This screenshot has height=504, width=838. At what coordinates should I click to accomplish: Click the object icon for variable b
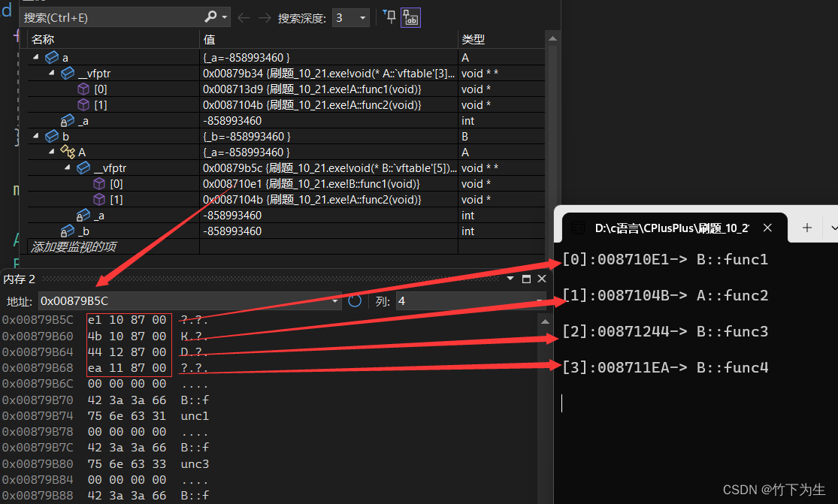click(x=52, y=136)
